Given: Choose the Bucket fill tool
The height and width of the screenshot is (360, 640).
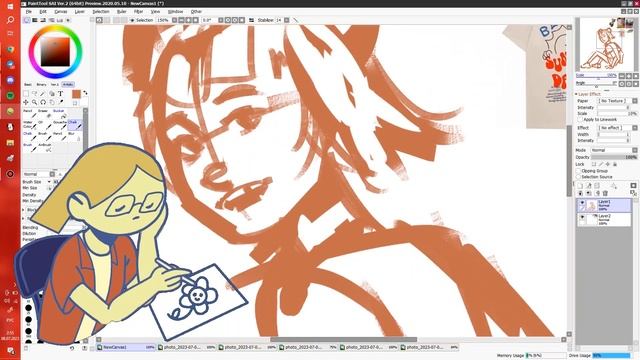Looking at the screenshot, I should [60, 113].
